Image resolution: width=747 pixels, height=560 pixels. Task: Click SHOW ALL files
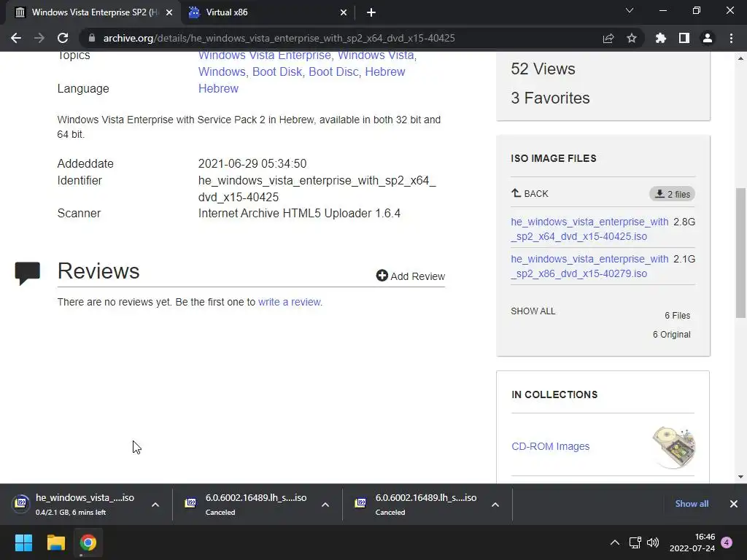pyautogui.click(x=533, y=311)
